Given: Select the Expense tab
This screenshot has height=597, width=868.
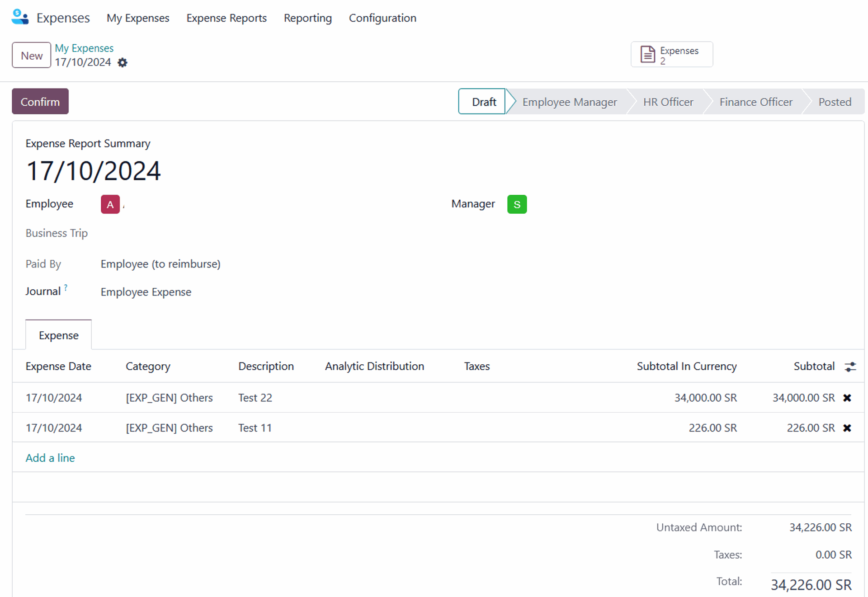Looking at the screenshot, I should [x=59, y=335].
